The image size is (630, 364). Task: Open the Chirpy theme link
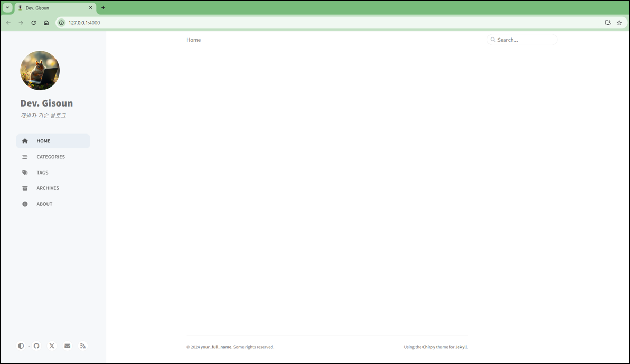click(x=429, y=347)
